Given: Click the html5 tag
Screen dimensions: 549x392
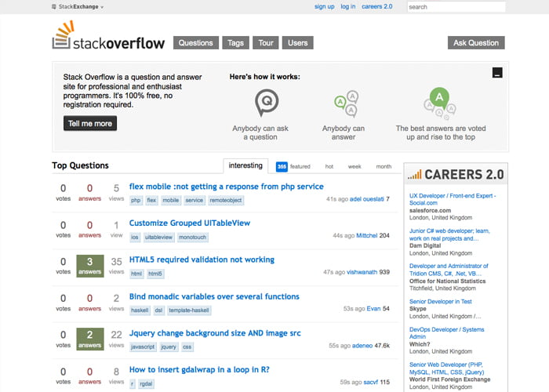Looking at the screenshot, I should point(155,274).
